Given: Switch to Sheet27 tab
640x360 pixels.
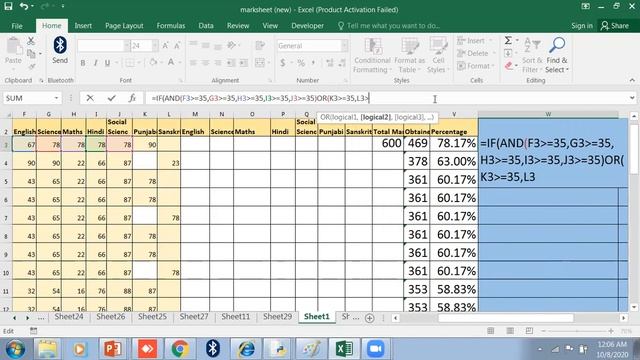Looking at the screenshot, I should (194, 317).
